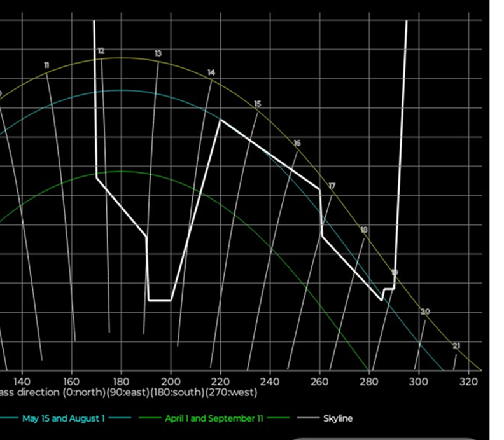Click the compass direction axis title
The height and width of the screenshot is (440, 504).
(127, 393)
